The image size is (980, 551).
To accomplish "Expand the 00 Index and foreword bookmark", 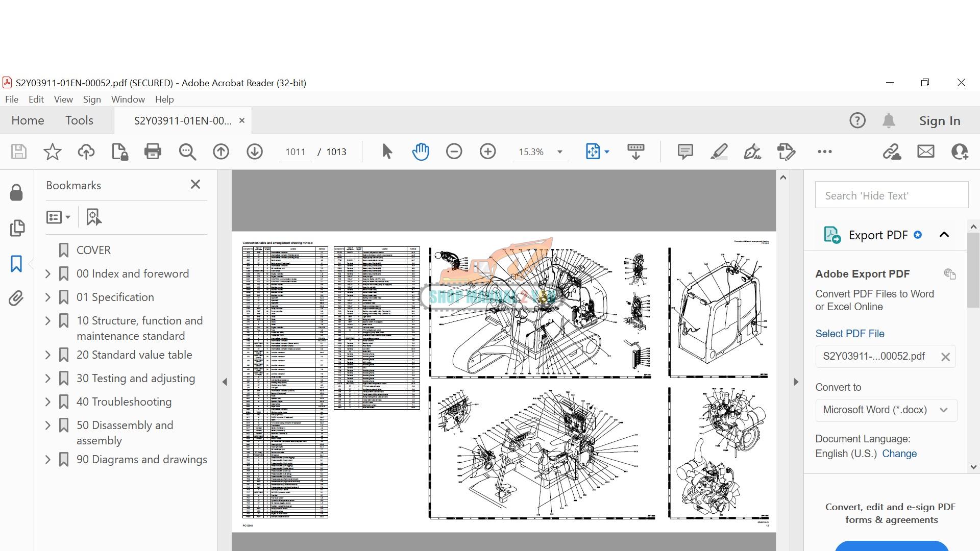I will (x=48, y=274).
